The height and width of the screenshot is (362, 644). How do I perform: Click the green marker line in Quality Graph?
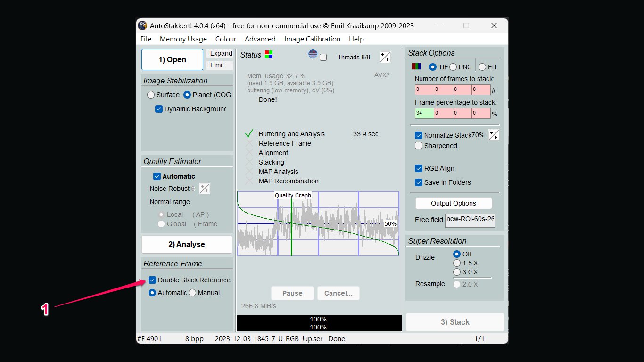(x=291, y=226)
